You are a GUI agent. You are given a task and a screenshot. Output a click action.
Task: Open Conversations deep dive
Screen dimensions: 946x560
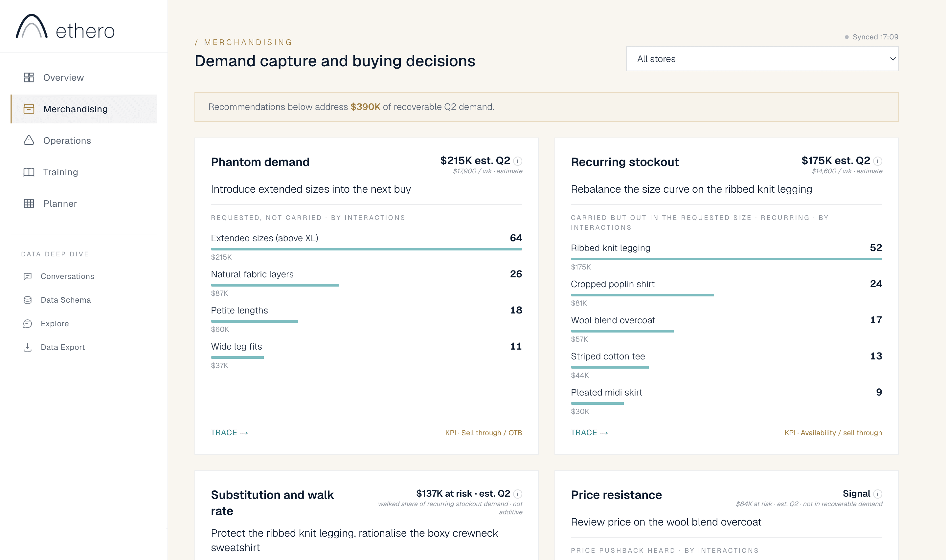[84, 276]
